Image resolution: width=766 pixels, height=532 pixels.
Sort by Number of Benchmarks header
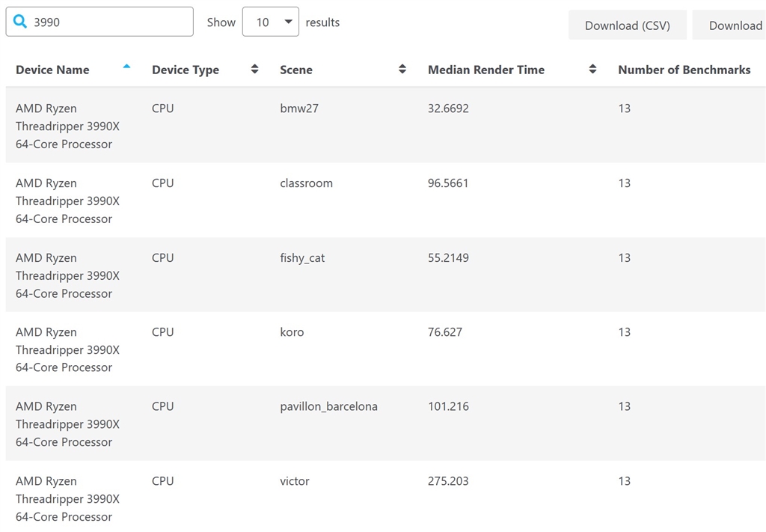(x=684, y=70)
